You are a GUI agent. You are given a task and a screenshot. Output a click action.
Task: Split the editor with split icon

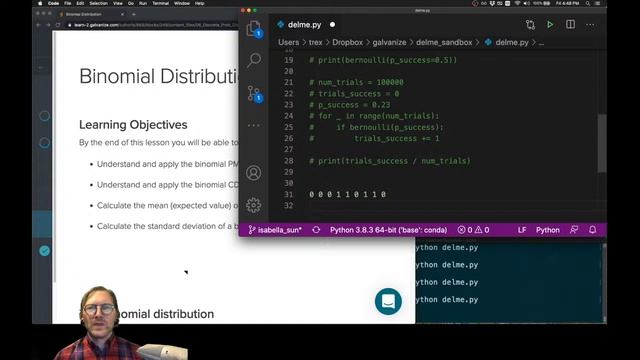click(571, 24)
